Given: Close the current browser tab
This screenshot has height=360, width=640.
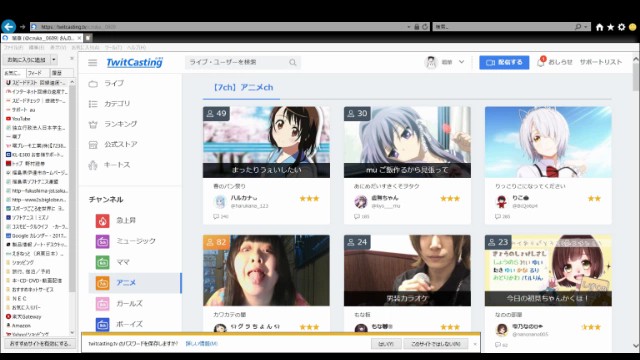Looking at the screenshot, I should click(79, 38).
